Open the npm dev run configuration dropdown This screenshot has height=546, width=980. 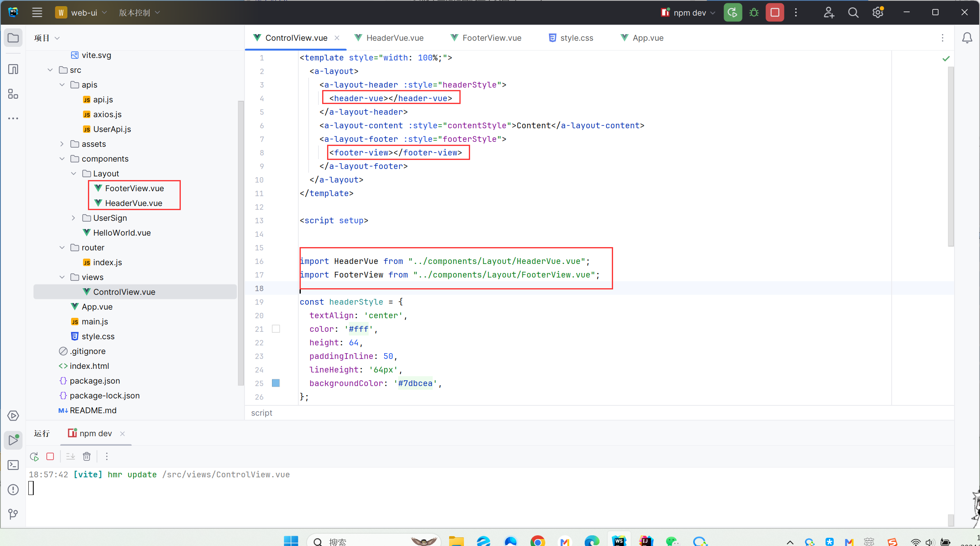[x=688, y=12]
